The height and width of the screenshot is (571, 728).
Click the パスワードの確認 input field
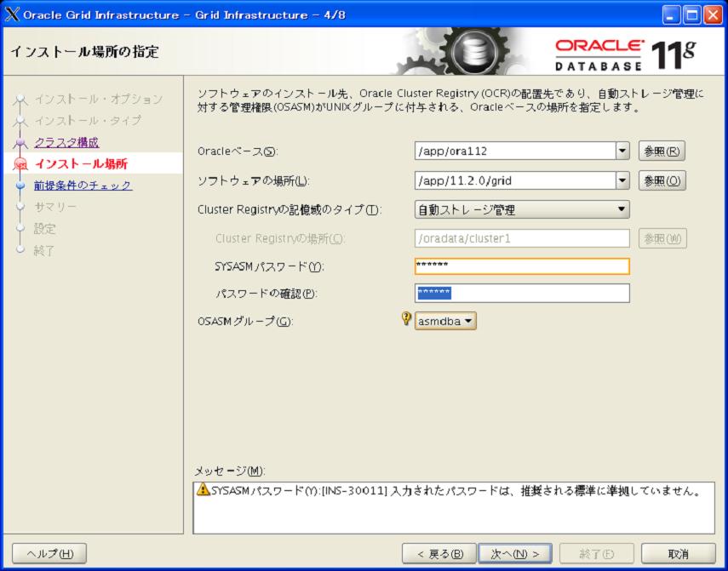coord(522,293)
